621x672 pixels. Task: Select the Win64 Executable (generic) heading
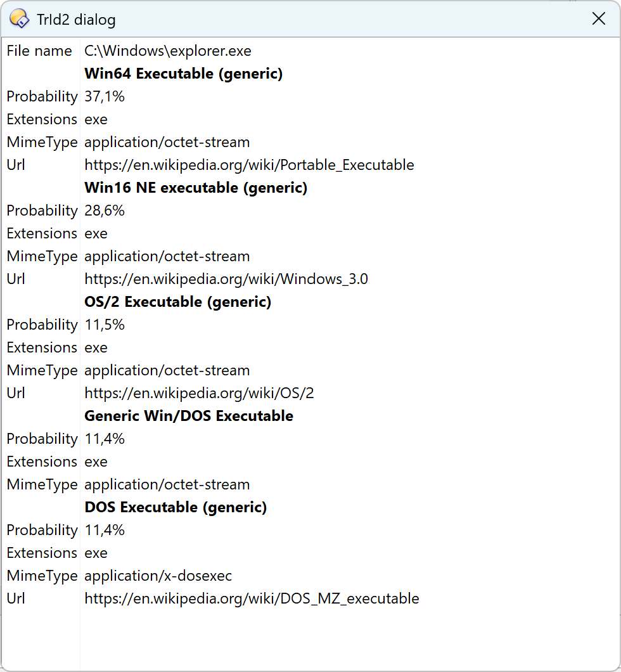183,74
